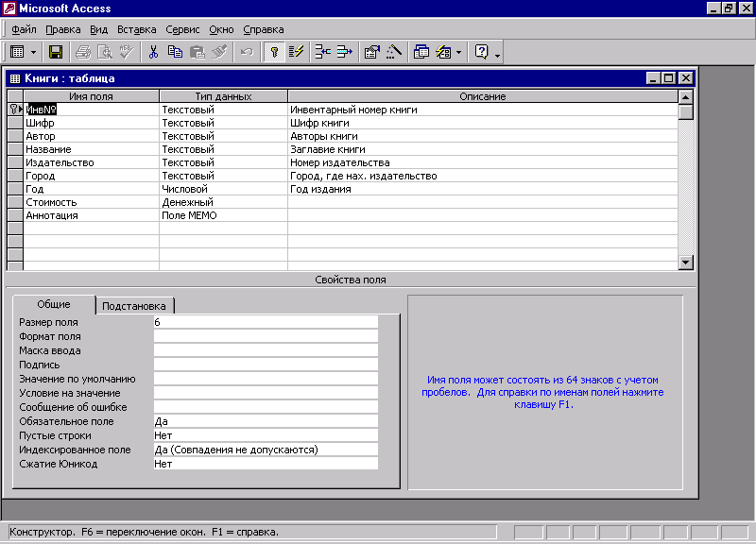This screenshot has width=756, height=544.
Task: Click the Значение по умолчанию field
Action: tap(266, 379)
